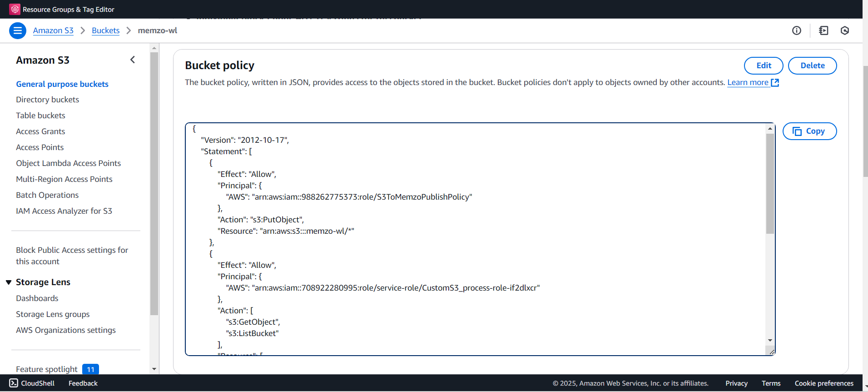Click the "Version": "2012-10-17" line
Image resolution: width=868 pixels, height=392 pixels.
coord(245,140)
